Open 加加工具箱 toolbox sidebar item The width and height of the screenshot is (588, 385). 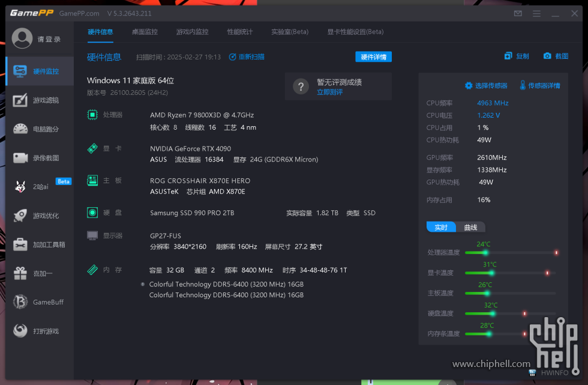click(40, 244)
